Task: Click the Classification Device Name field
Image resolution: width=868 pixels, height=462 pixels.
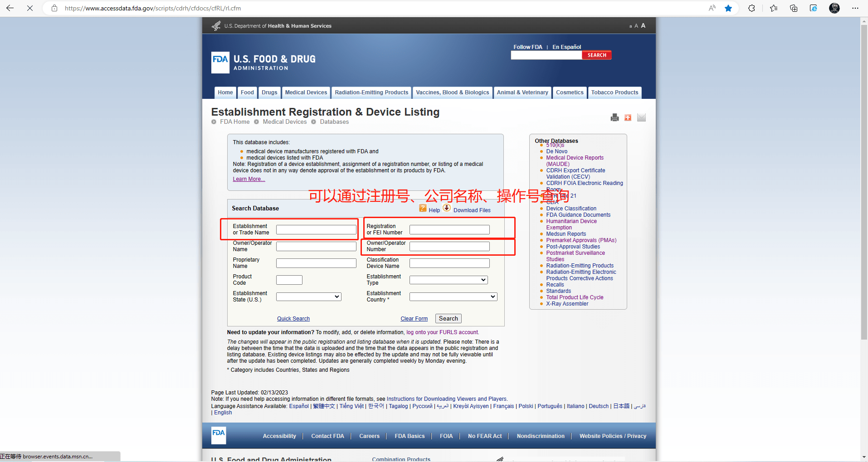Action: [449, 263]
